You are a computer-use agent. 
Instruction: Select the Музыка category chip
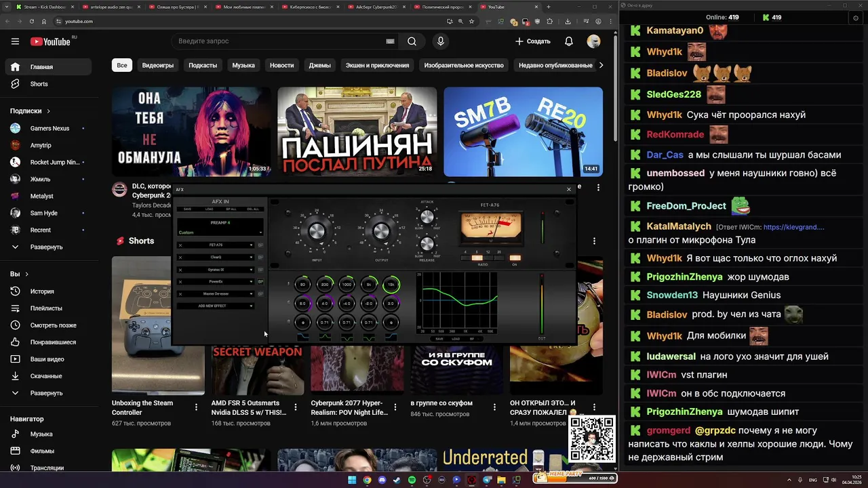point(243,65)
